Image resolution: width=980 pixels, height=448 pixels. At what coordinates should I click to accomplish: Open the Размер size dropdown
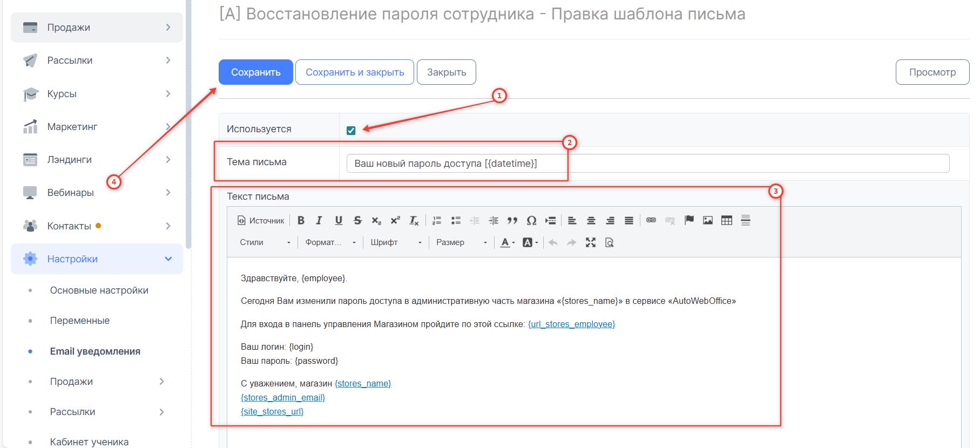pos(461,242)
